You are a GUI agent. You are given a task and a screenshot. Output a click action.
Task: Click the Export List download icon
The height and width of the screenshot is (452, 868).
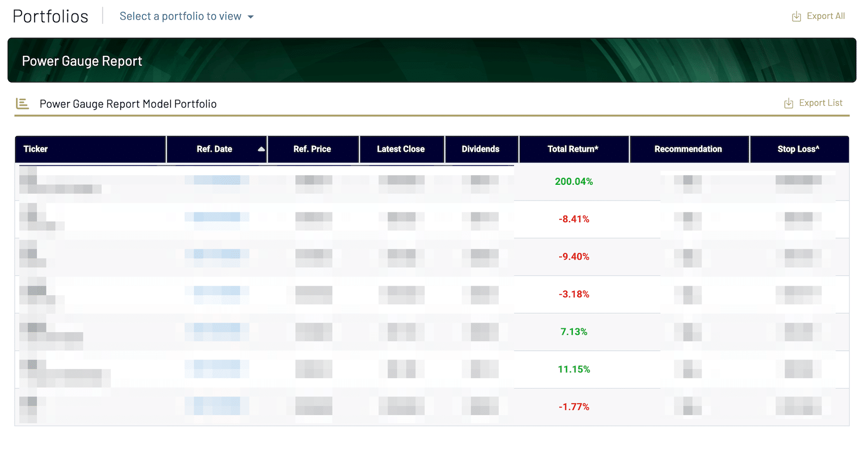click(788, 104)
